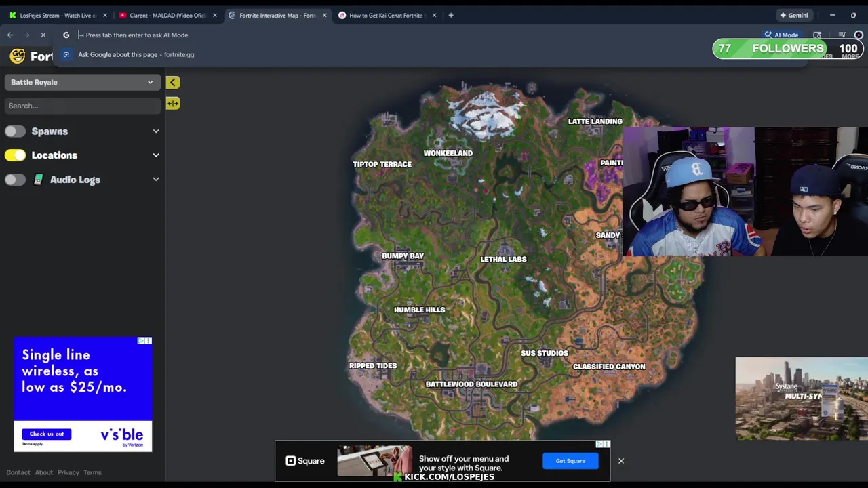
Task: Click the collapse sidebar arrow icon
Action: coord(173,83)
